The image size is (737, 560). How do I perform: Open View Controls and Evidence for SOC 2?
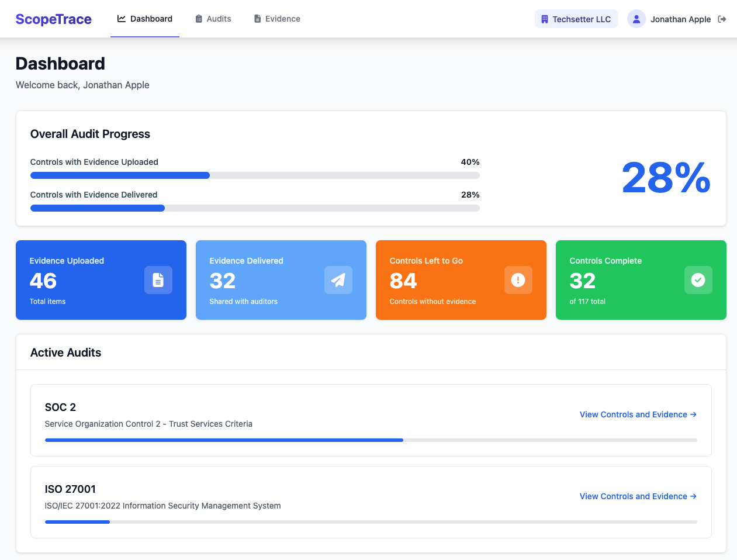click(x=637, y=414)
